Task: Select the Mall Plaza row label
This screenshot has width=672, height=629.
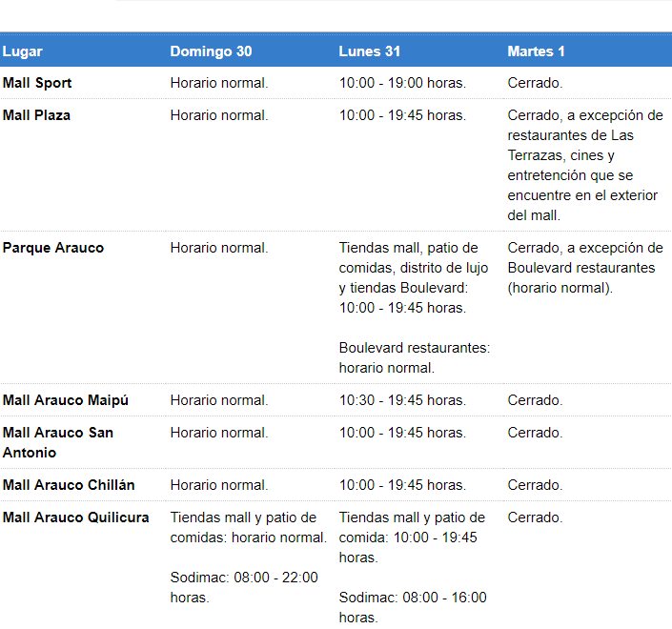Action: 36,115
